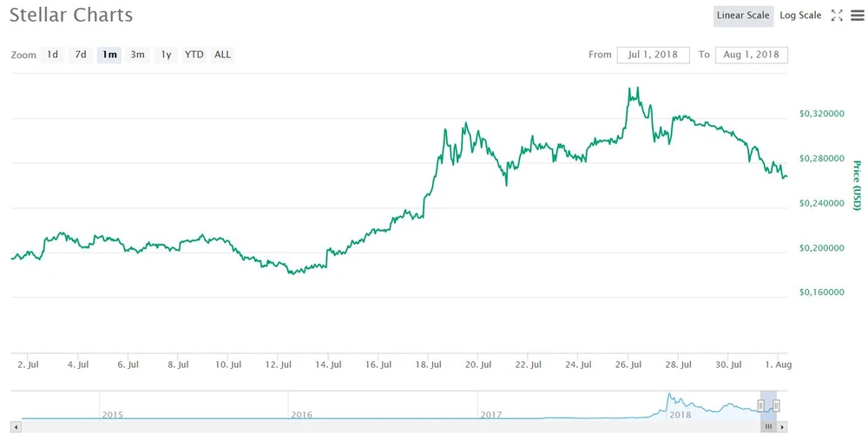This screenshot has width=868, height=440.
Task: Grab the navigator scrollbar thumb grip
Action: click(x=768, y=427)
